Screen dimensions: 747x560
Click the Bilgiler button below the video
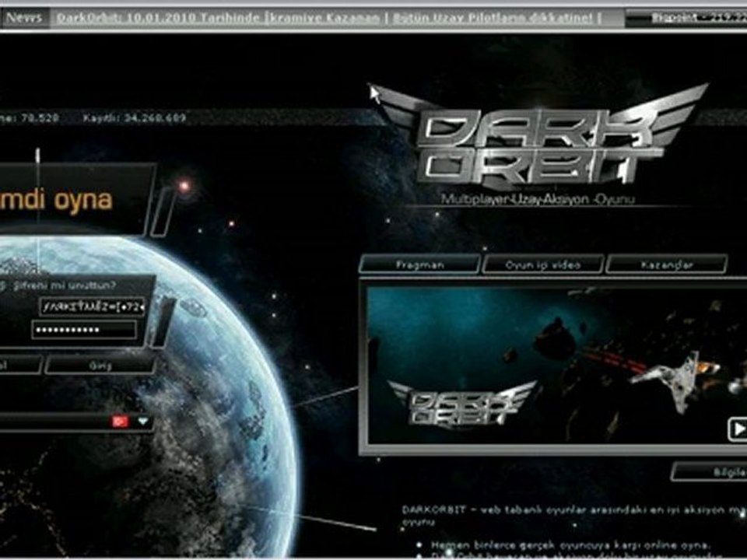click(x=710, y=471)
